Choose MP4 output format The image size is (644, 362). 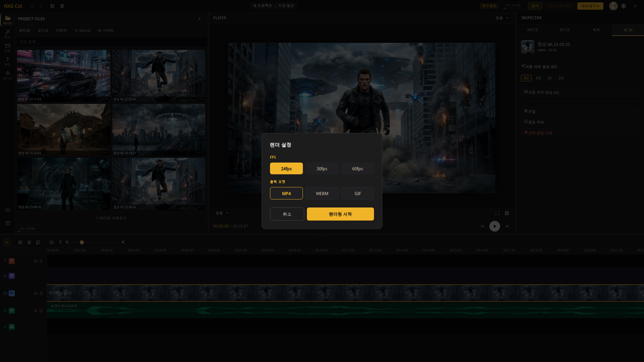(286, 193)
